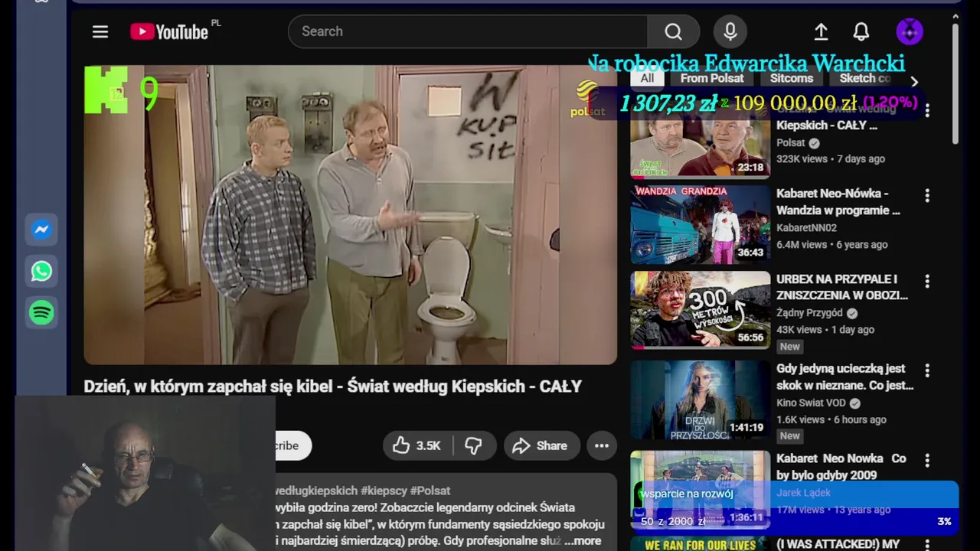
Task: Open Messenger in the sidebar
Action: click(41, 229)
